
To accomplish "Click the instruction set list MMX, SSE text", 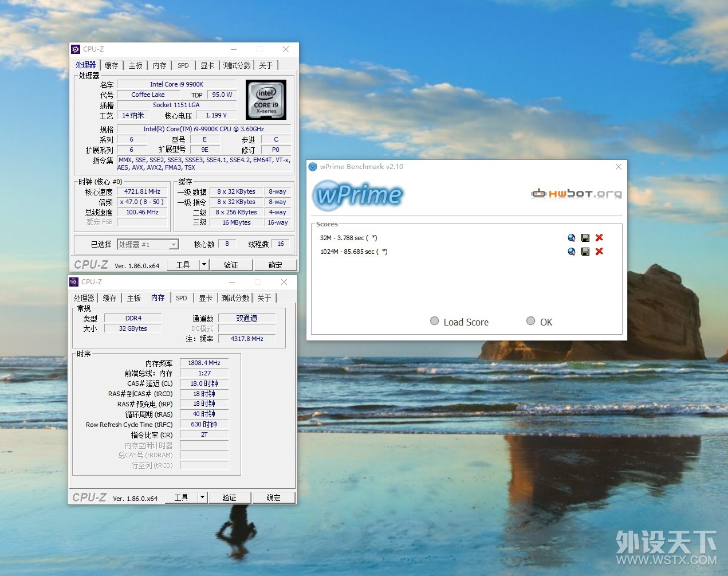I will click(204, 164).
